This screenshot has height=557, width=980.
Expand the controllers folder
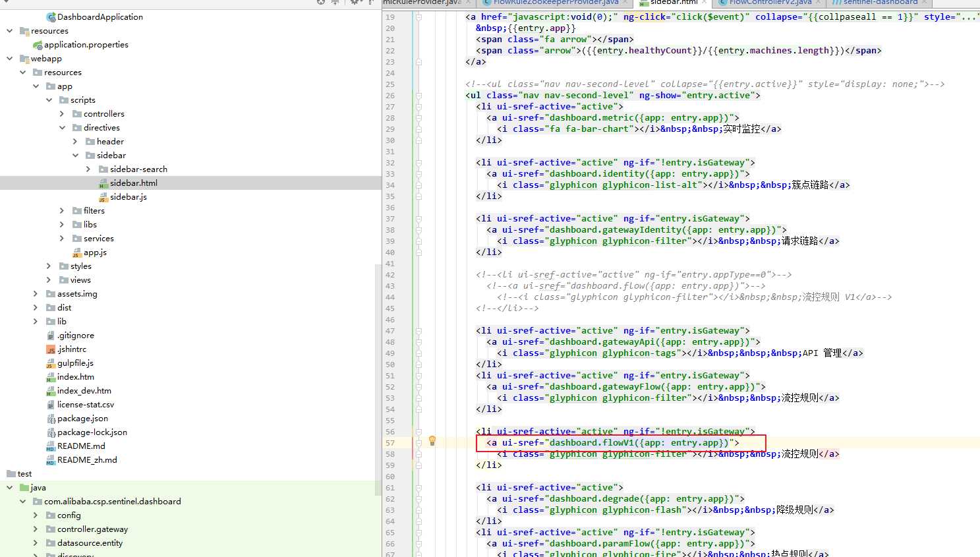pyautogui.click(x=62, y=114)
